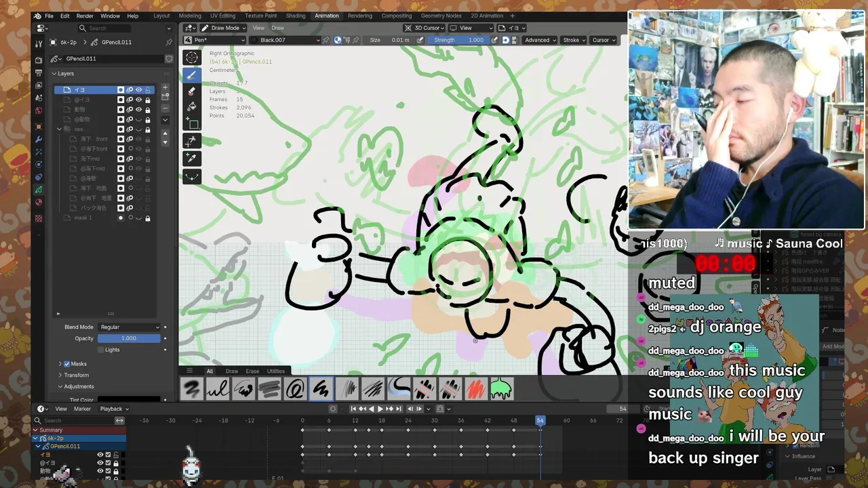Switch to the Geometry Nodes workspace tab
This screenshot has width=868, height=488.
pos(441,16)
